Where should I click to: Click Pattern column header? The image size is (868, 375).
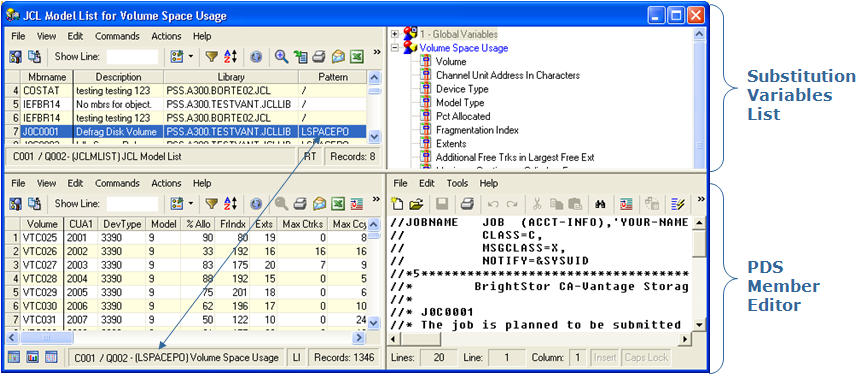pyautogui.click(x=333, y=77)
